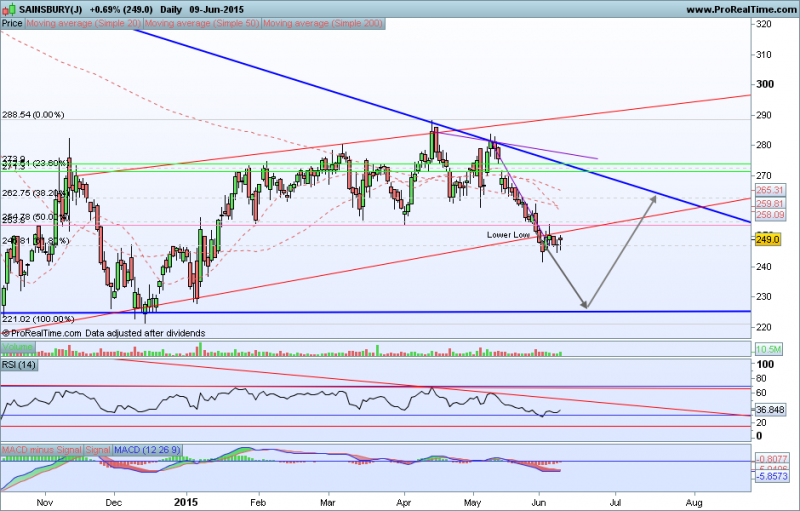This screenshot has height=511, width=800.
Task: Select the Price label tab
Action: point(13,22)
